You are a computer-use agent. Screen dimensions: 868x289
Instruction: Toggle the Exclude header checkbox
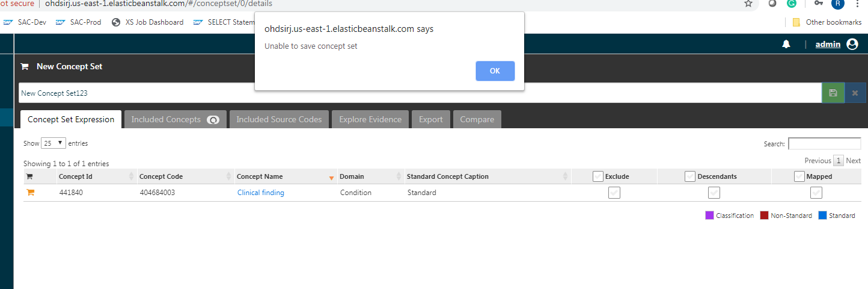(x=598, y=176)
